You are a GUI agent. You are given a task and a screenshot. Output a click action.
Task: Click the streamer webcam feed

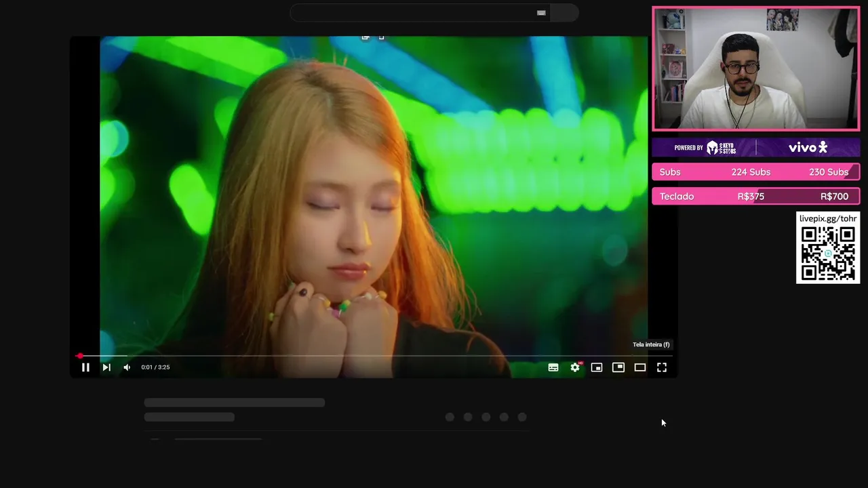(755, 68)
